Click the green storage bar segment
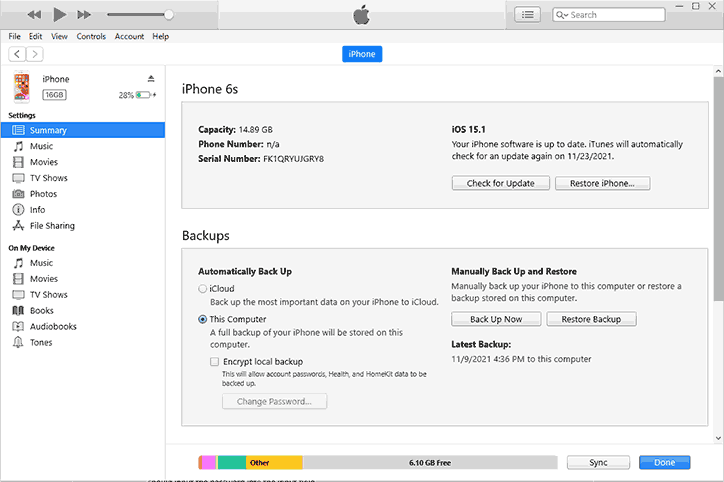The width and height of the screenshot is (724, 482). click(x=232, y=463)
